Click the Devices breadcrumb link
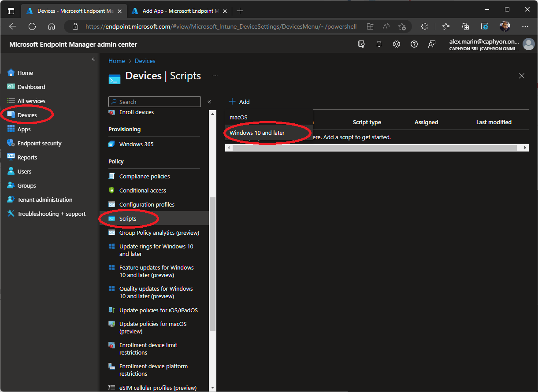538x392 pixels. pyautogui.click(x=145, y=61)
